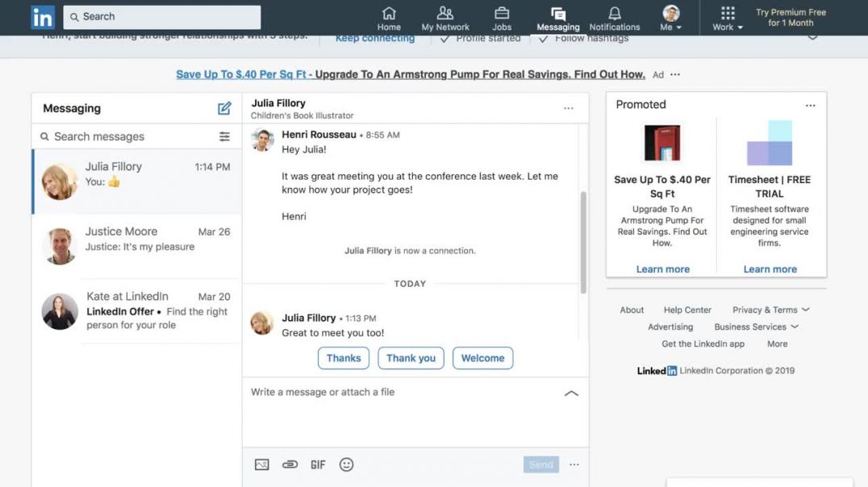This screenshot has width=868, height=487.
Task: Open the Help Center footer link
Action: tap(687, 310)
